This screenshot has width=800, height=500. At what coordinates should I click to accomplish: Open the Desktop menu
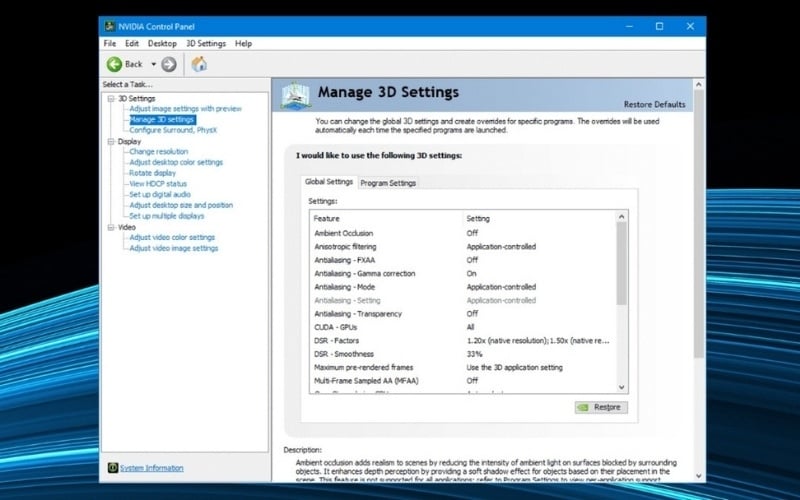pos(162,43)
